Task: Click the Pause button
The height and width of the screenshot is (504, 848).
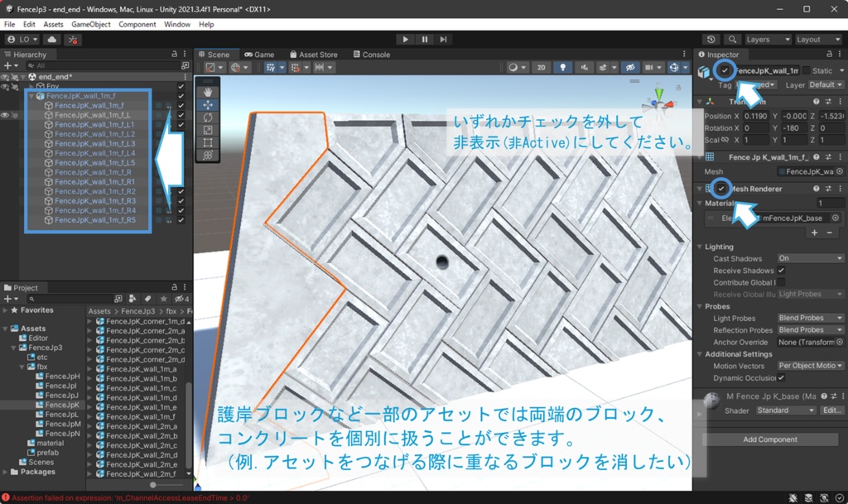Action: (x=425, y=40)
